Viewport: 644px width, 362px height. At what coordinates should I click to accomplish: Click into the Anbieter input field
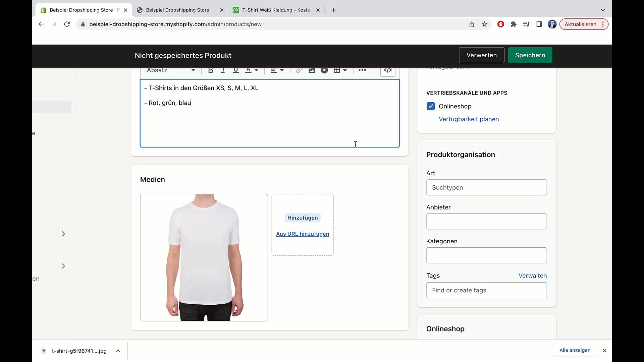[x=486, y=222]
